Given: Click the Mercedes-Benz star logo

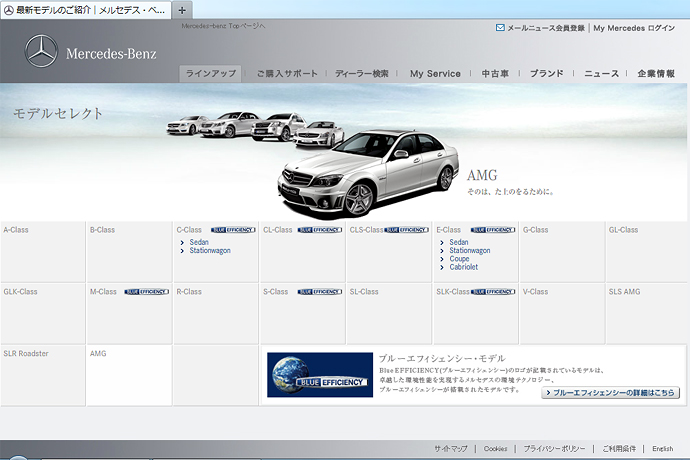Looking at the screenshot, I should click(41, 52).
